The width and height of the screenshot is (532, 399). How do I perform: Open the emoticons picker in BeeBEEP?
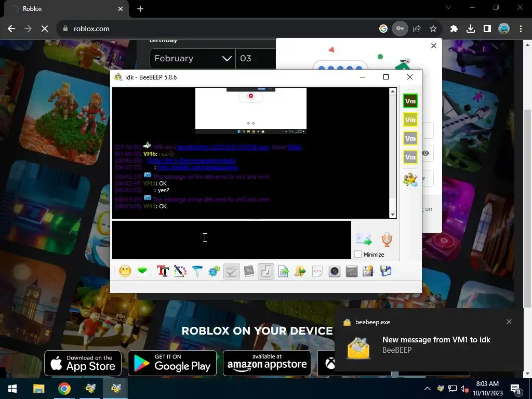125,271
